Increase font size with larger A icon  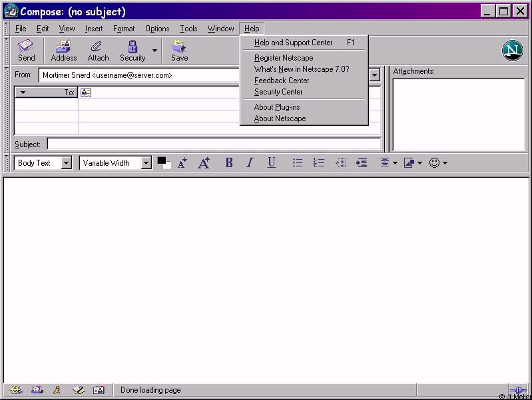click(204, 163)
